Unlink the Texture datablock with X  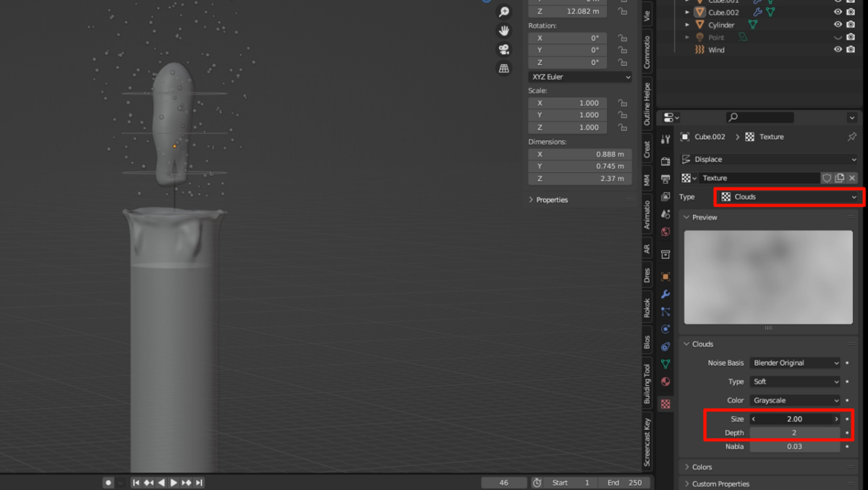pyautogui.click(x=852, y=178)
